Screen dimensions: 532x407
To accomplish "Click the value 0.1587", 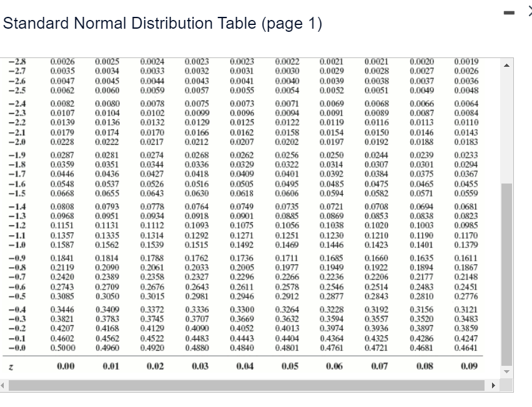I will [62, 245].
